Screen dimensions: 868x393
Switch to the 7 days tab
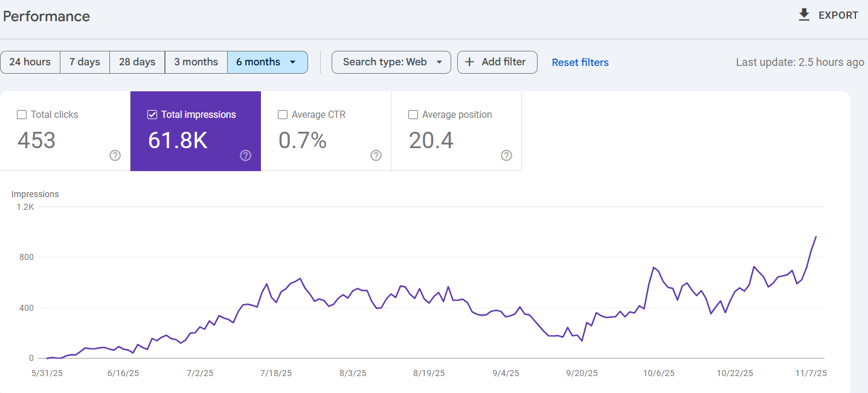click(x=85, y=62)
